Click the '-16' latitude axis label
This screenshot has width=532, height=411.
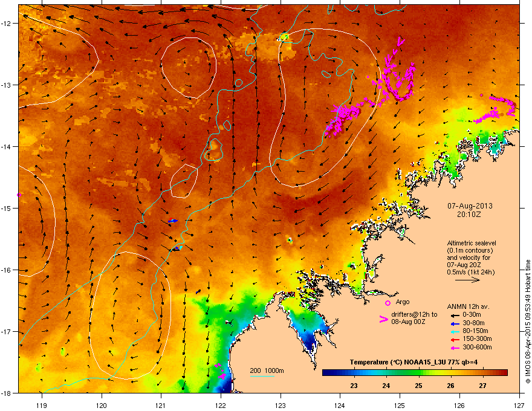(x=6, y=270)
